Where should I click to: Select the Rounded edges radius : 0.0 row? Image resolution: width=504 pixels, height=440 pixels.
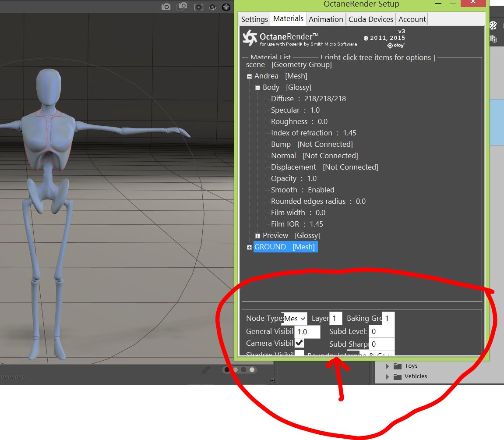coord(318,201)
